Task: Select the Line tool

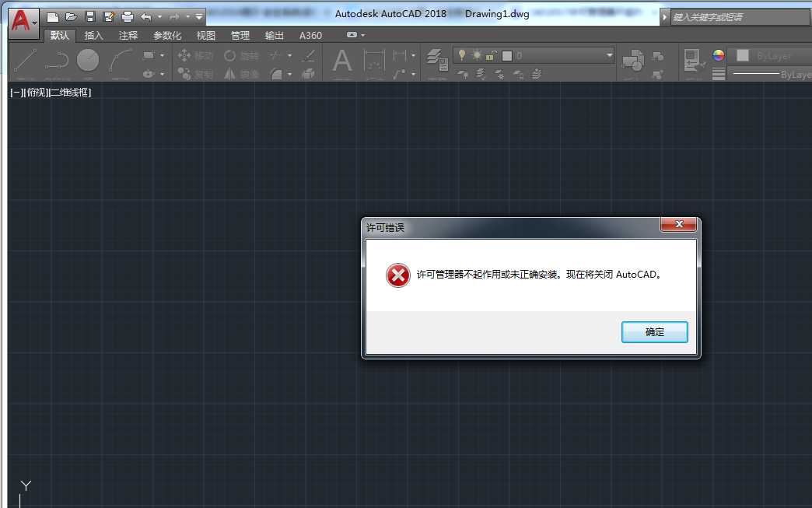Action: (25, 61)
